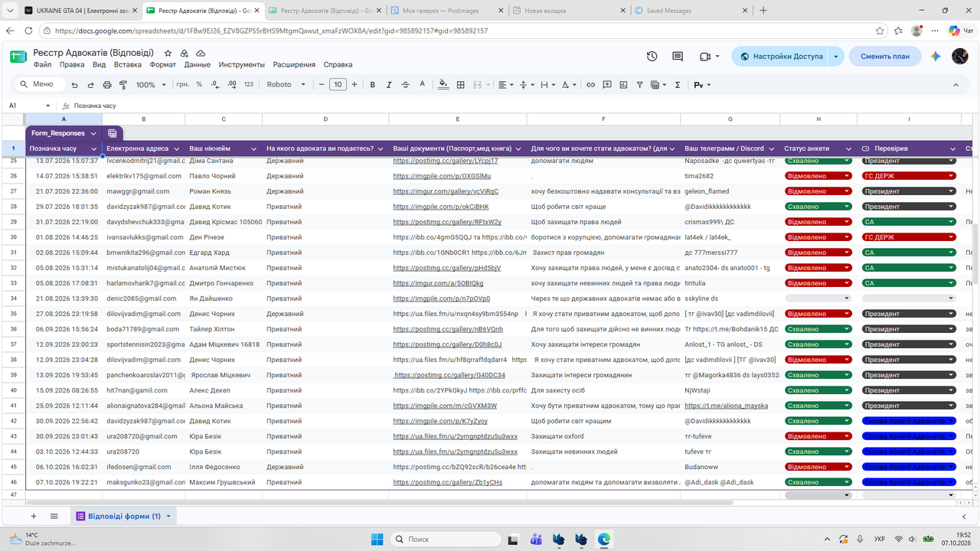This screenshot has width=980, height=551.
Task: Insert a link with the chain icon
Action: 590,85
